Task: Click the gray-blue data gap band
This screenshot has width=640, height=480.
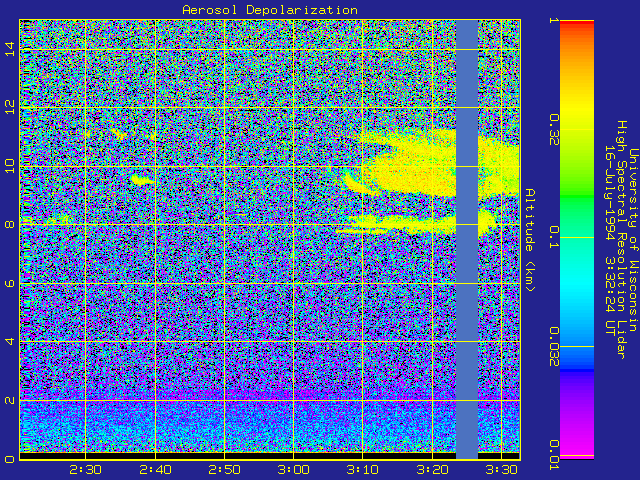Action: 467,239
